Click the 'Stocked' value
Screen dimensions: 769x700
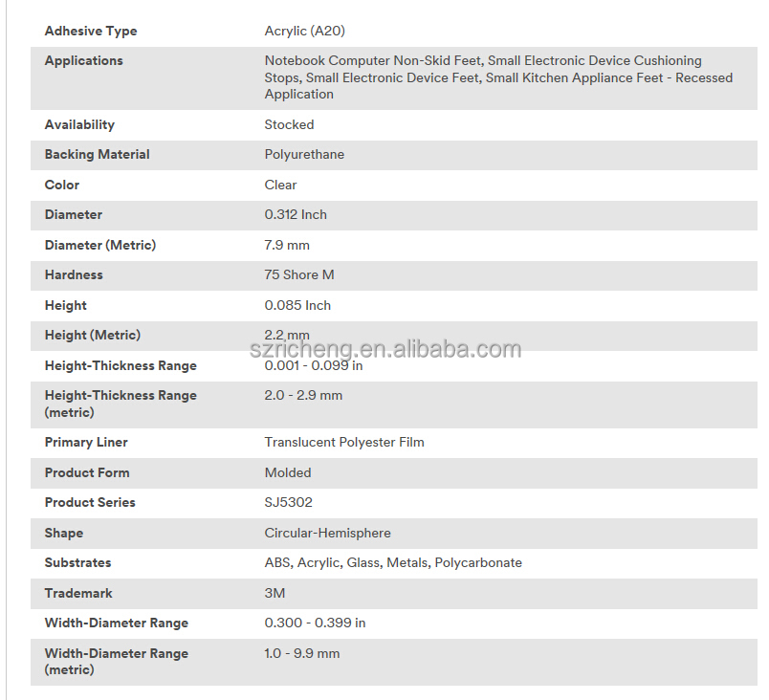(289, 124)
